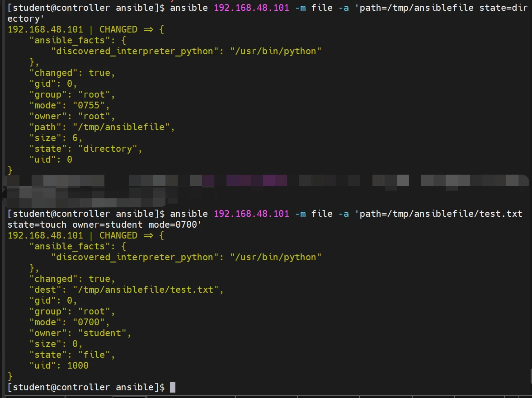Click the scrollbar thumb on the right edge

pos(530,375)
